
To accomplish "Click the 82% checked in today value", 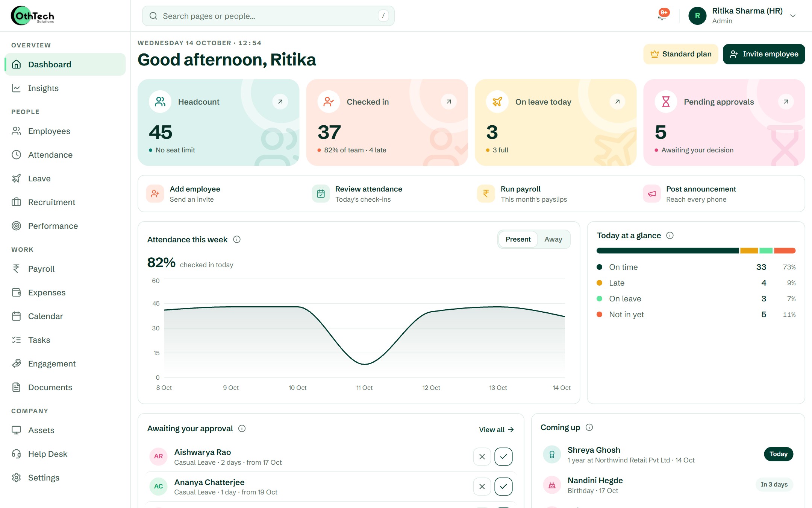I will click(161, 263).
